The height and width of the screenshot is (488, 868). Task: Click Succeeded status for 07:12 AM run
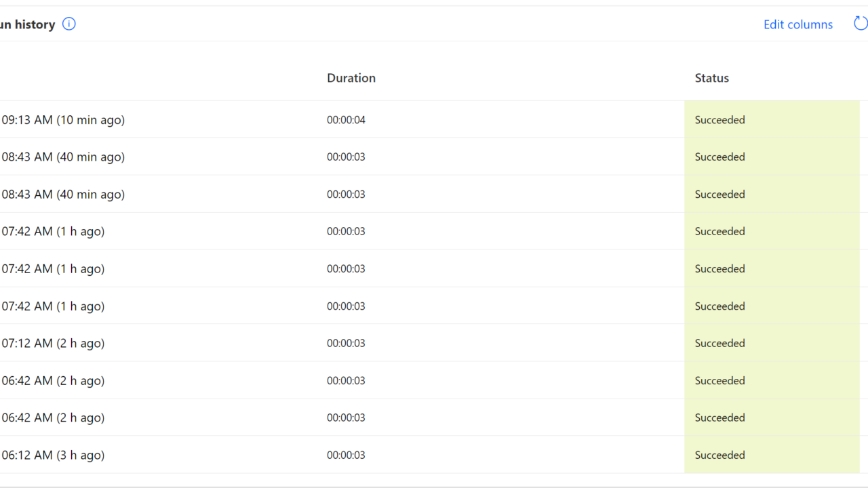(719, 344)
